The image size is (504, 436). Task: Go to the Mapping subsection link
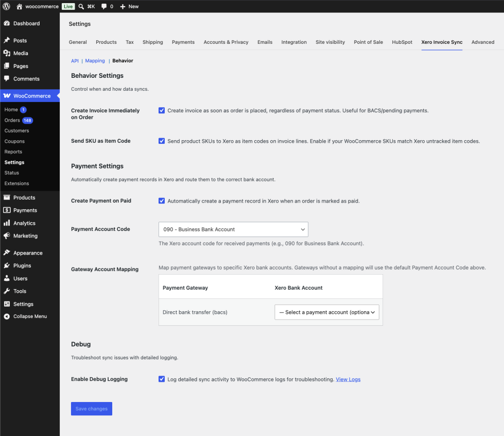pos(95,61)
